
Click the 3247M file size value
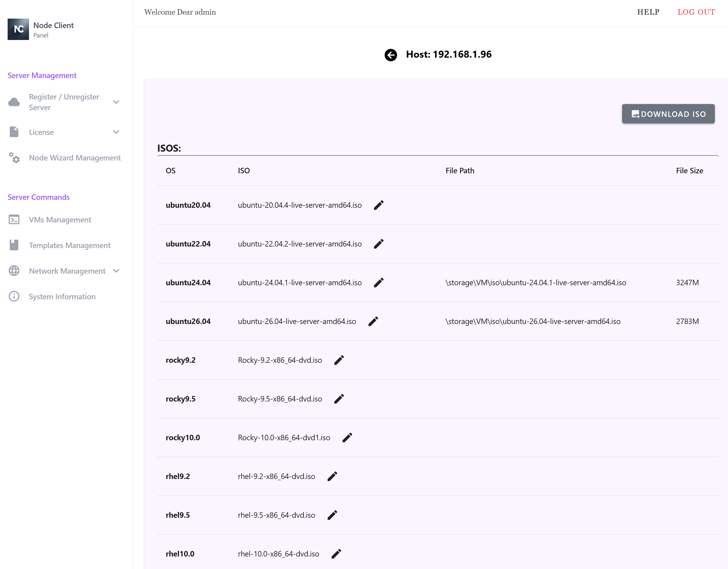(x=687, y=283)
